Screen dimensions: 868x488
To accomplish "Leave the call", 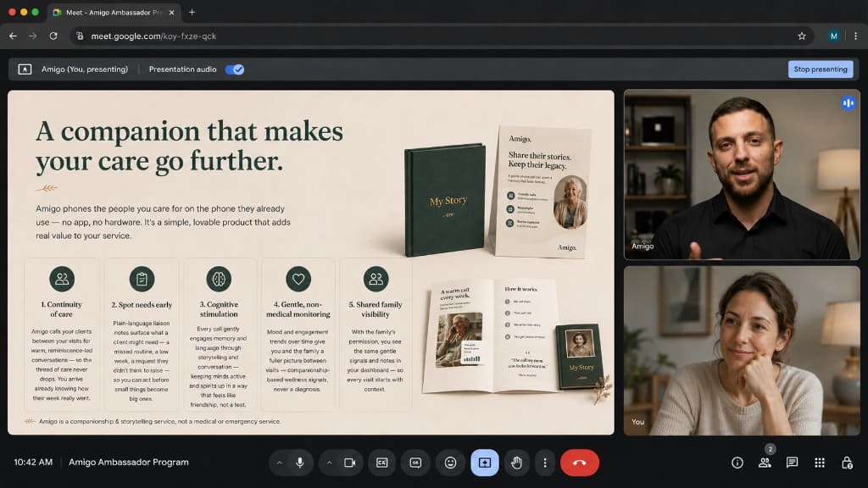I will (x=580, y=463).
